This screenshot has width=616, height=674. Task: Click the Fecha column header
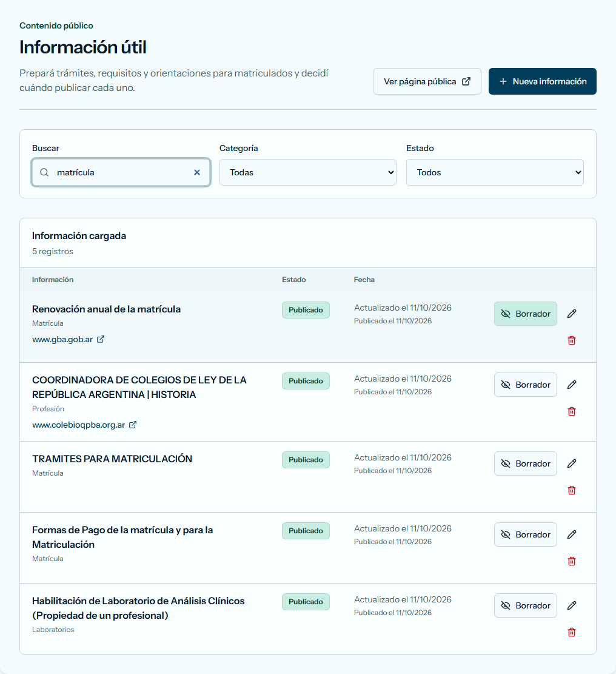364,280
